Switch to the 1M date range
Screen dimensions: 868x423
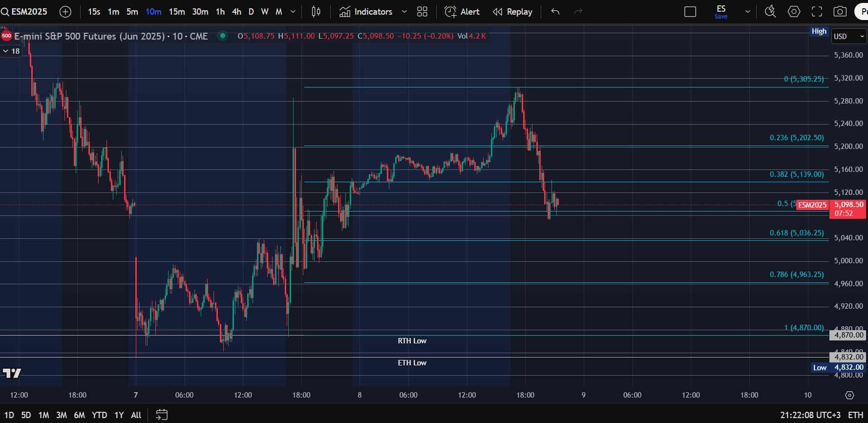[43, 415]
